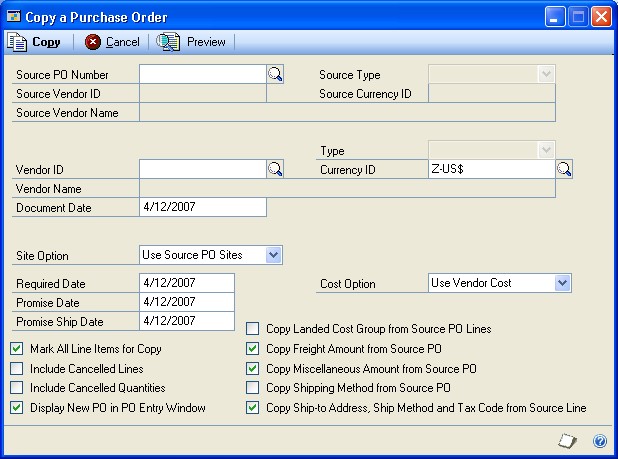
Task: Click the Source Currency ID field
Action: click(x=492, y=93)
